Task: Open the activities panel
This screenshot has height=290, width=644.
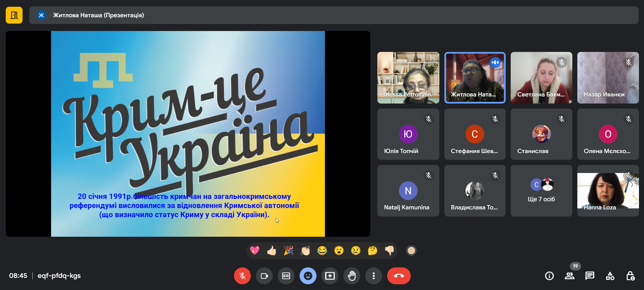Action: (x=610, y=276)
